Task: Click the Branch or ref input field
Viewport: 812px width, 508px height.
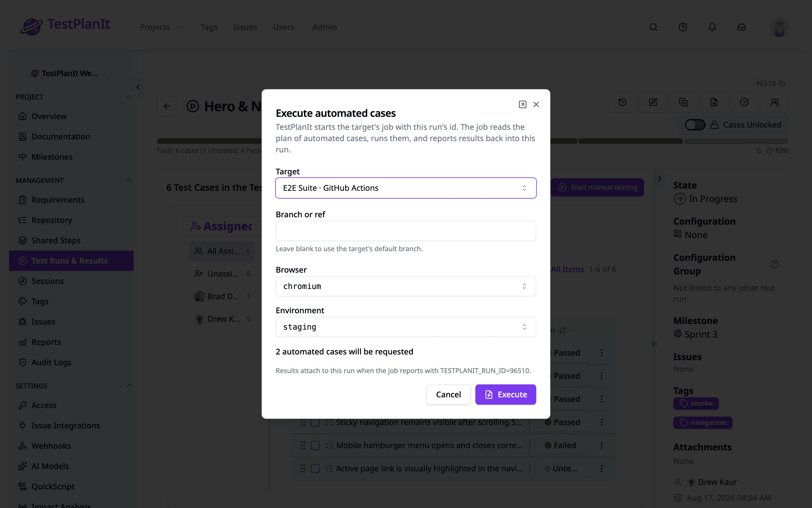Action: 406,231
